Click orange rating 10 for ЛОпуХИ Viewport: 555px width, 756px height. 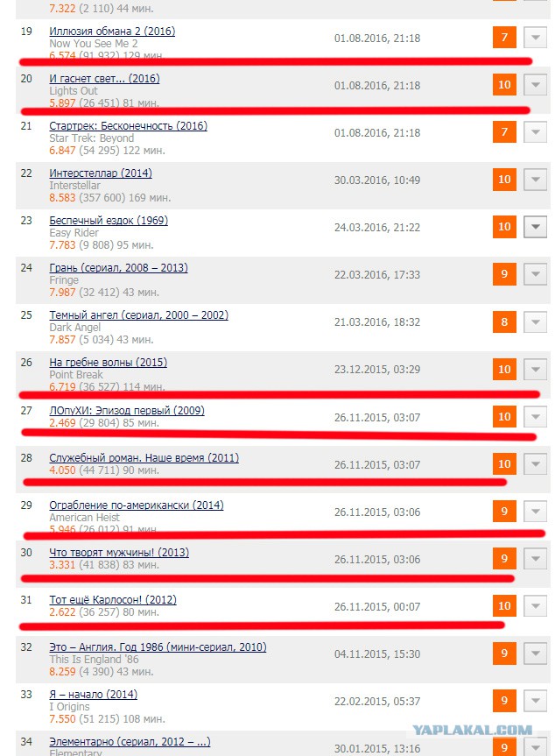tap(504, 416)
